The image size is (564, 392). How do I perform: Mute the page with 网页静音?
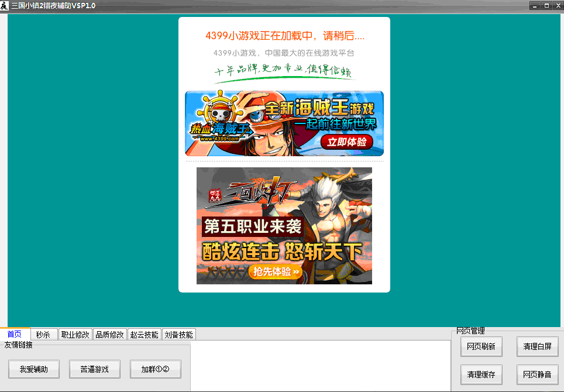[538, 374]
